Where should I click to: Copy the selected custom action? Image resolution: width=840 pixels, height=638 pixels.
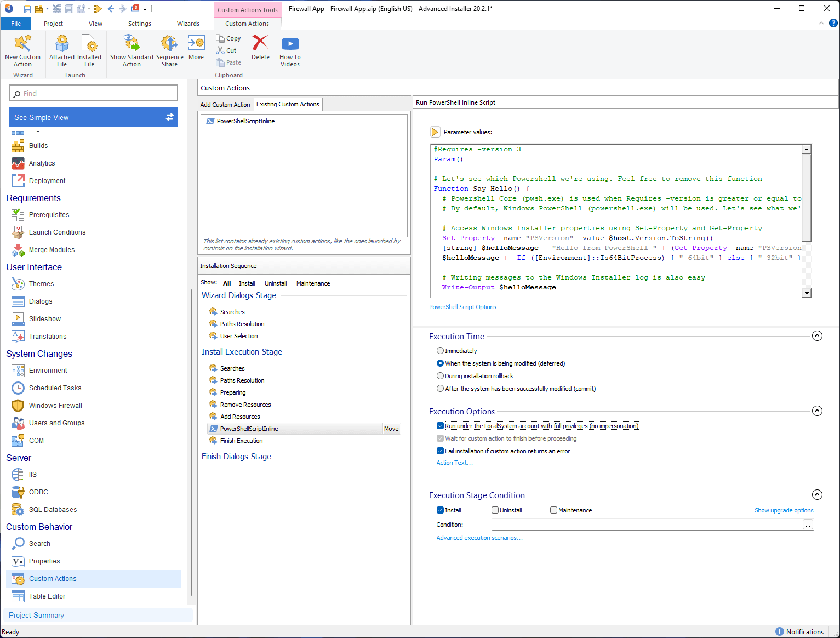pyautogui.click(x=228, y=38)
